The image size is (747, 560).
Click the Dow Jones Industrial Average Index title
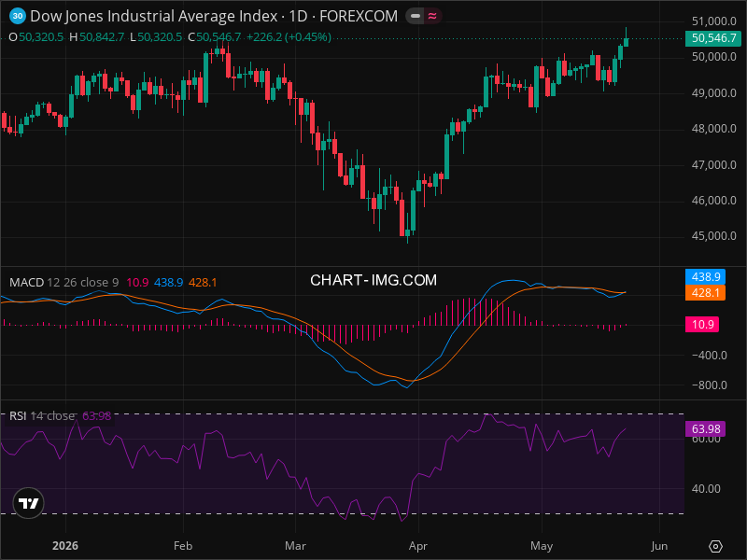tap(154, 16)
